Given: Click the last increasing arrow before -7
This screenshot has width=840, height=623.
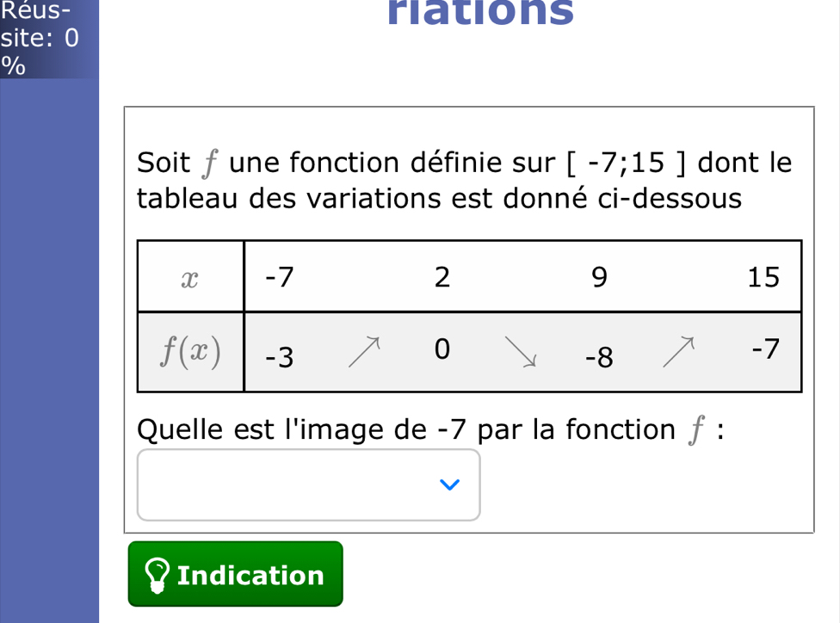Looking at the screenshot, I should pos(679,352).
